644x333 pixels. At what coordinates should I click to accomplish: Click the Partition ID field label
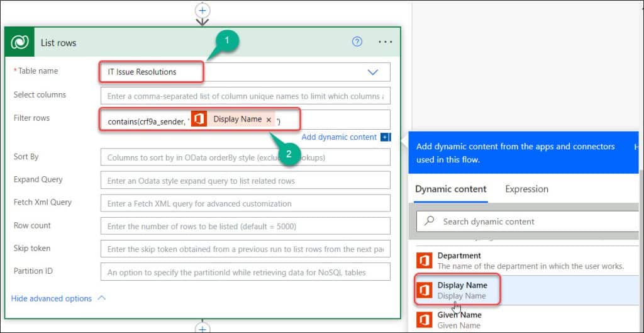point(33,271)
